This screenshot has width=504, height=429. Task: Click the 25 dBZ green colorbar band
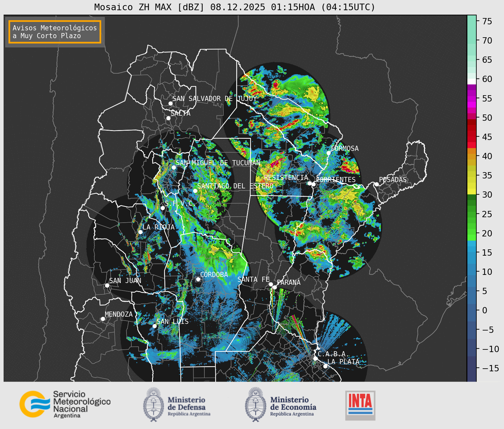point(472,214)
